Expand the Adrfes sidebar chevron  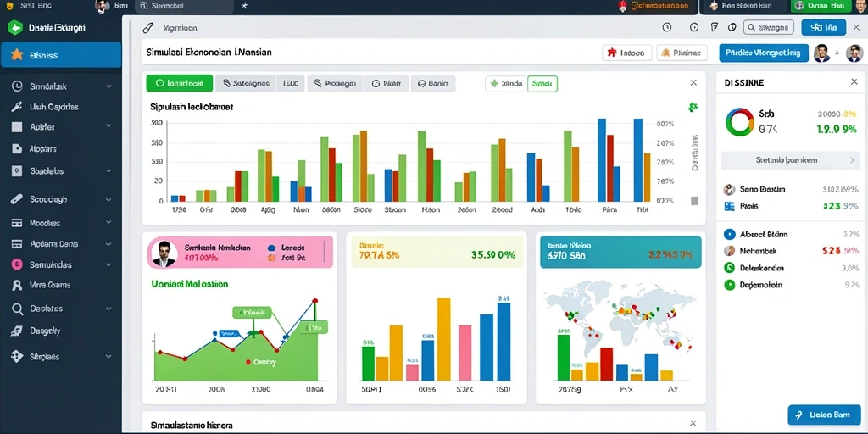[108, 127]
